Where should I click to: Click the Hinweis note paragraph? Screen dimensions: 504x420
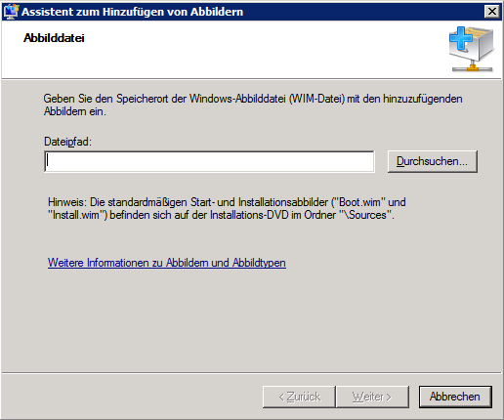(x=227, y=208)
